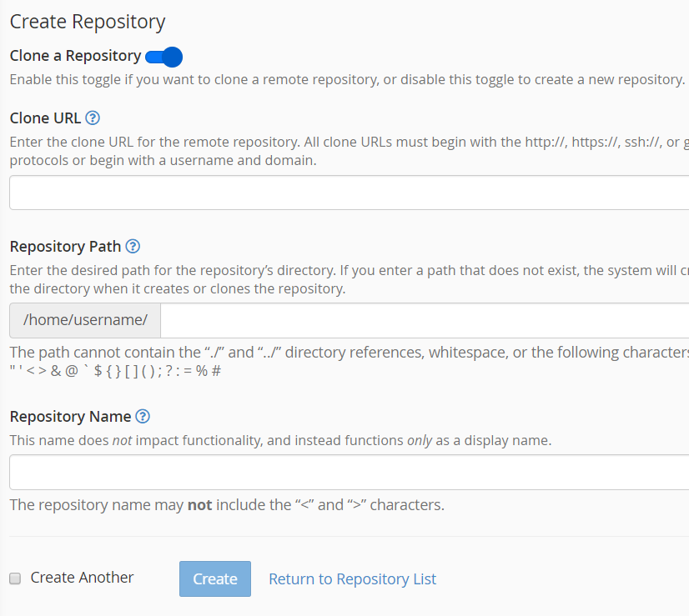Click "The path cannot contain the" hint line
This screenshot has height=616, width=689.
click(350, 353)
